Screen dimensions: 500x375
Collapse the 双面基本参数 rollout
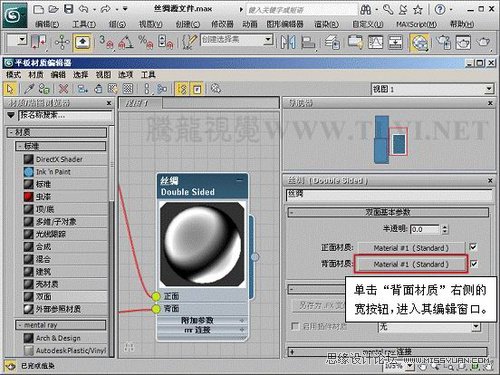click(x=388, y=212)
